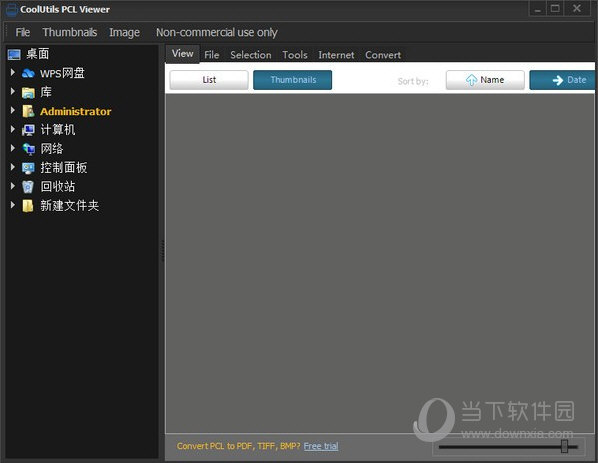Expand the 新建文件夹 tree node
The height and width of the screenshot is (463, 598).
[x=13, y=205]
